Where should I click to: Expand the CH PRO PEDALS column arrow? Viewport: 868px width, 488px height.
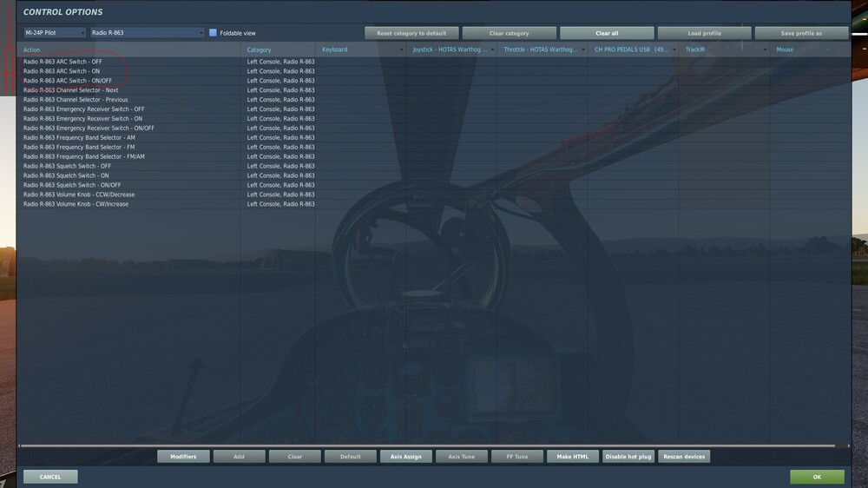click(x=674, y=49)
